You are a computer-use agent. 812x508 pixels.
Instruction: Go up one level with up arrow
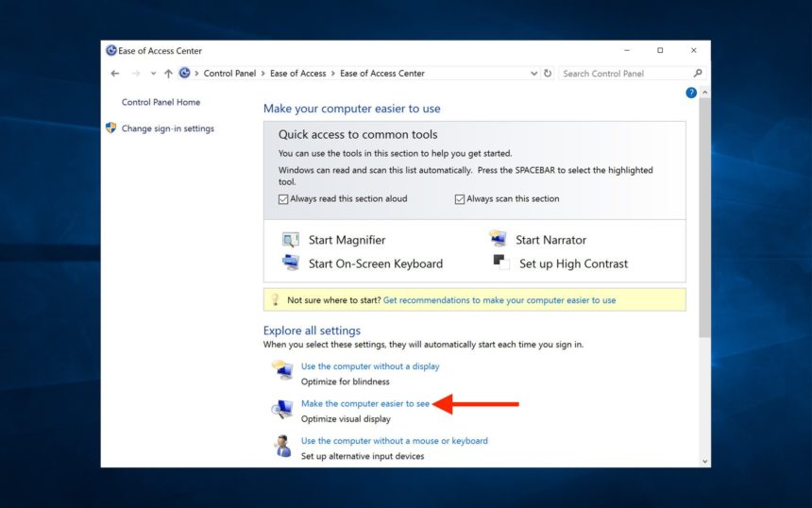tap(168, 74)
